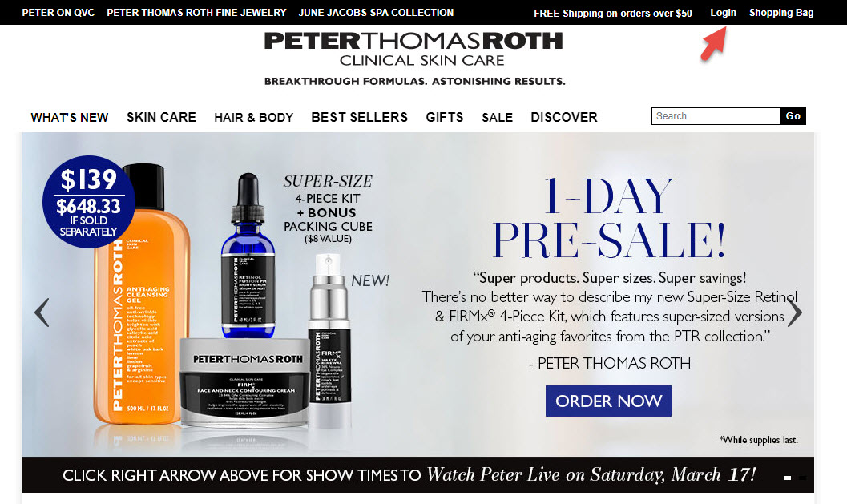Screen dimensions: 847x504
Task: Open the Sale menu item
Action: point(497,117)
